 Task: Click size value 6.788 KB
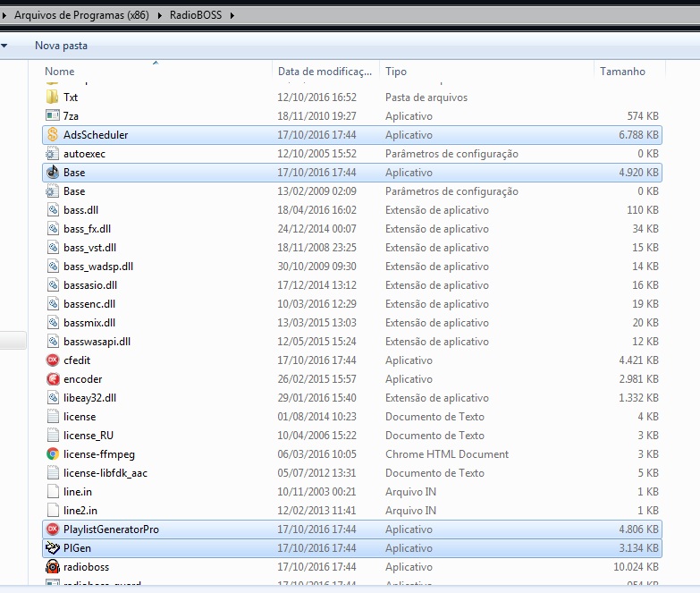click(638, 135)
